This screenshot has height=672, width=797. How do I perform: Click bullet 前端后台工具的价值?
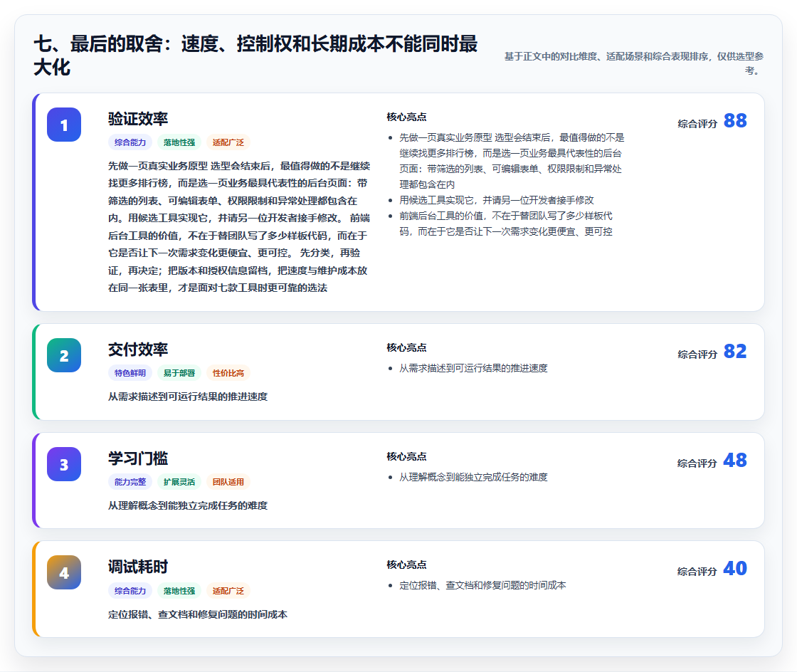point(506,224)
